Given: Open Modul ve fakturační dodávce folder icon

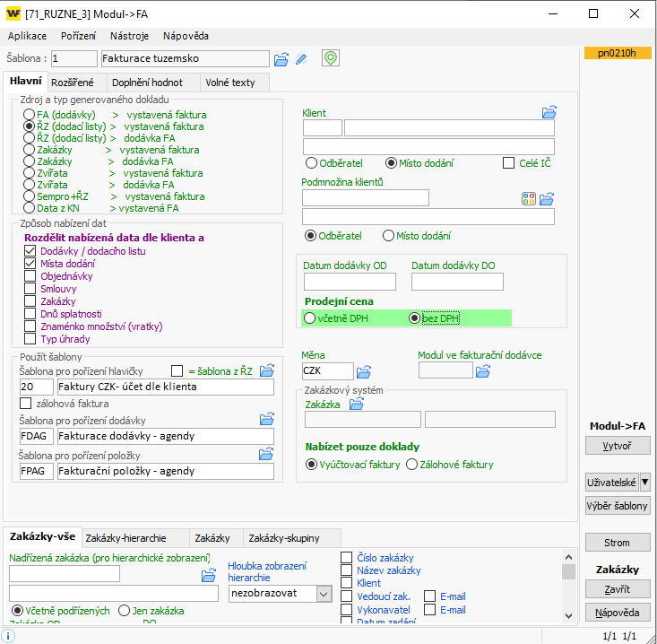Looking at the screenshot, I should click(483, 371).
